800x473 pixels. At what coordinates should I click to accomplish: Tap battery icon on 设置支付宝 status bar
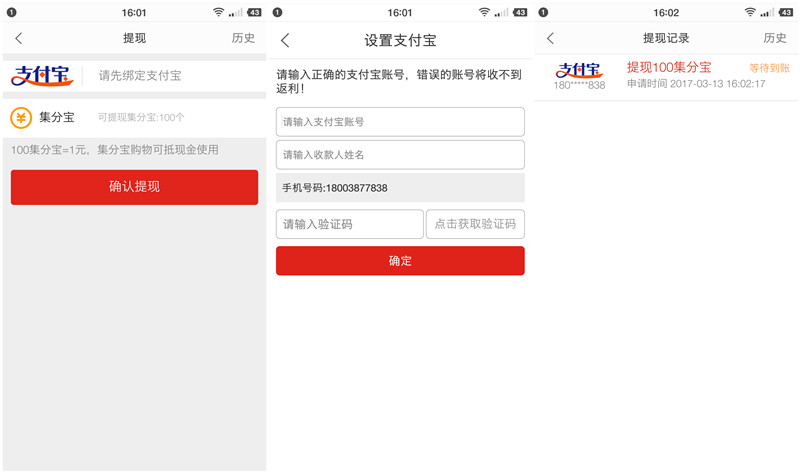(520, 12)
